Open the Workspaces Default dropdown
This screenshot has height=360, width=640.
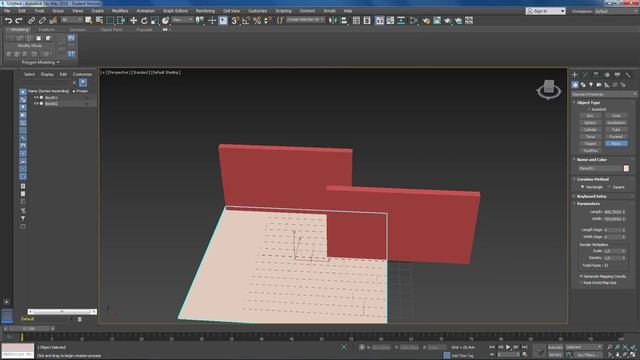click(616, 11)
